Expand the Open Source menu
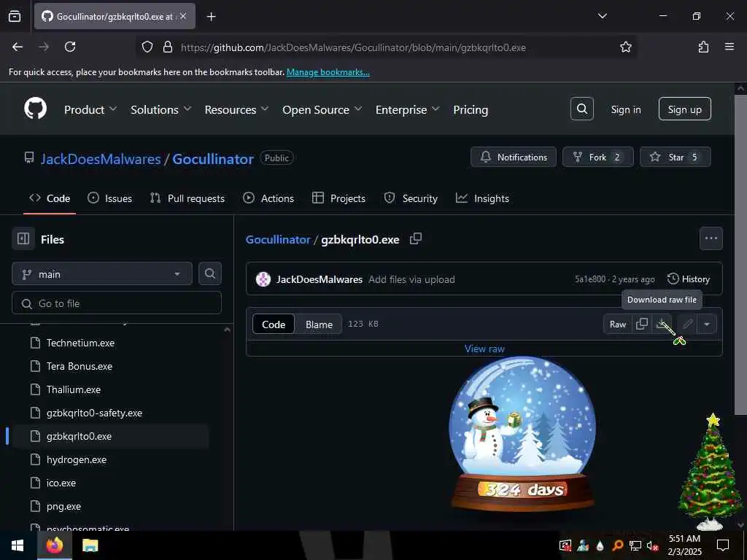This screenshot has height=560, width=747. tap(322, 109)
